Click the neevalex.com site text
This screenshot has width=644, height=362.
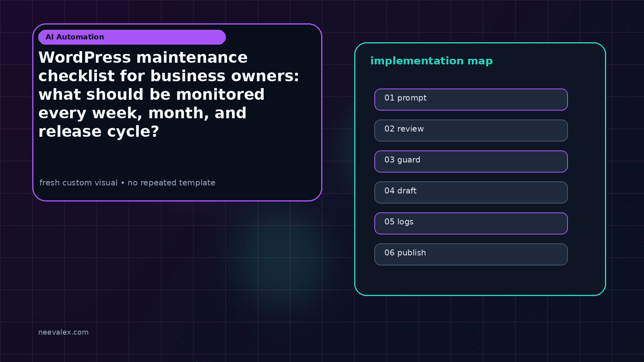point(63,332)
